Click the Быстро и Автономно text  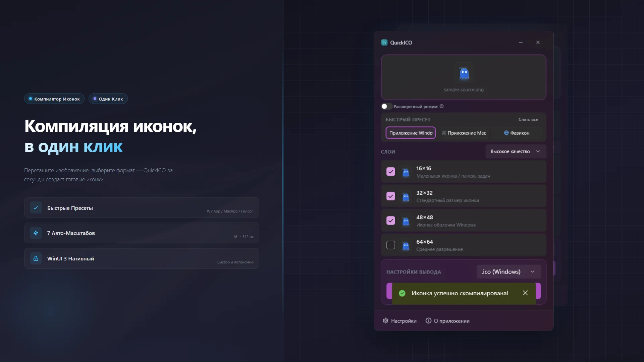coord(235,262)
